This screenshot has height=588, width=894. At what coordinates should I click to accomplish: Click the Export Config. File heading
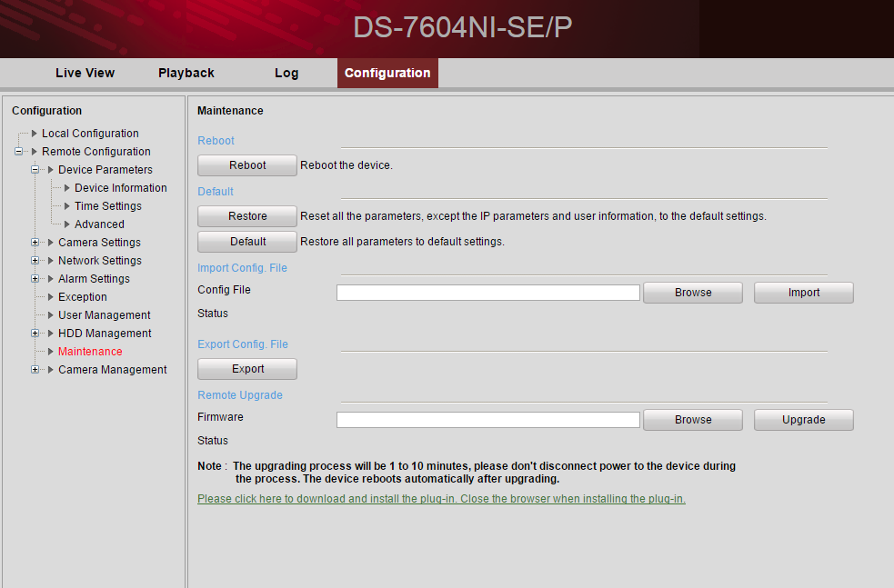click(x=243, y=344)
